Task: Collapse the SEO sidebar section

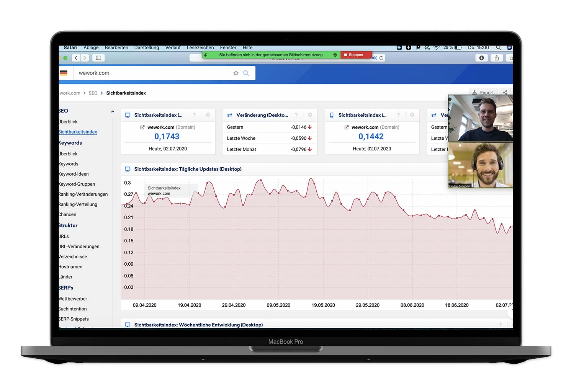Action: tap(113, 111)
